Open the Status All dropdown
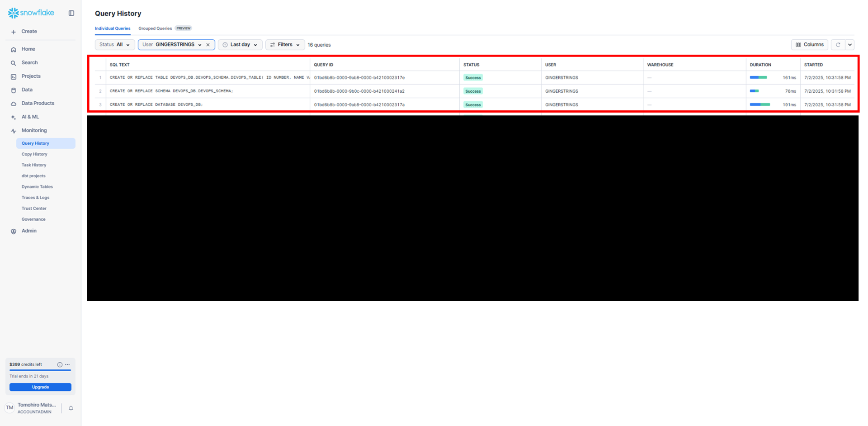868x426 pixels. (x=115, y=45)
